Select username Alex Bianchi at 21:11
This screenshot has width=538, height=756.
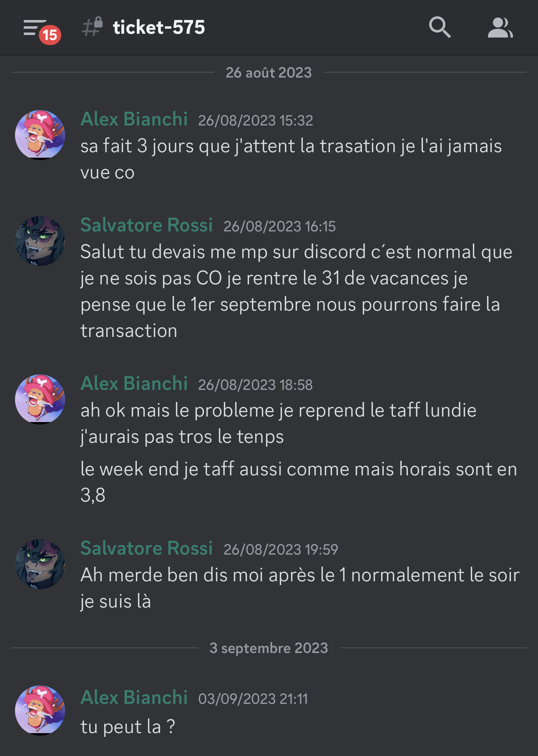coord(134,698)
